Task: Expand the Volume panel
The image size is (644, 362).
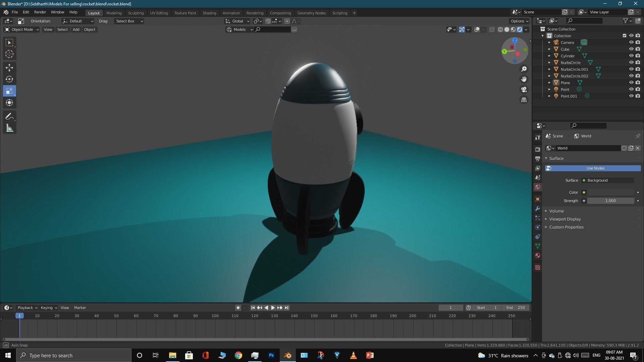Action: (556, 211)
